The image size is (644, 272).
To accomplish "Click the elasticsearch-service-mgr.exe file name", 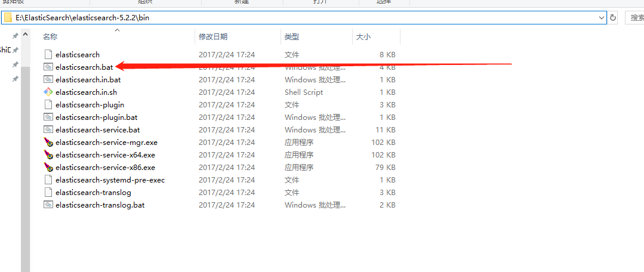I will [106, 143].
